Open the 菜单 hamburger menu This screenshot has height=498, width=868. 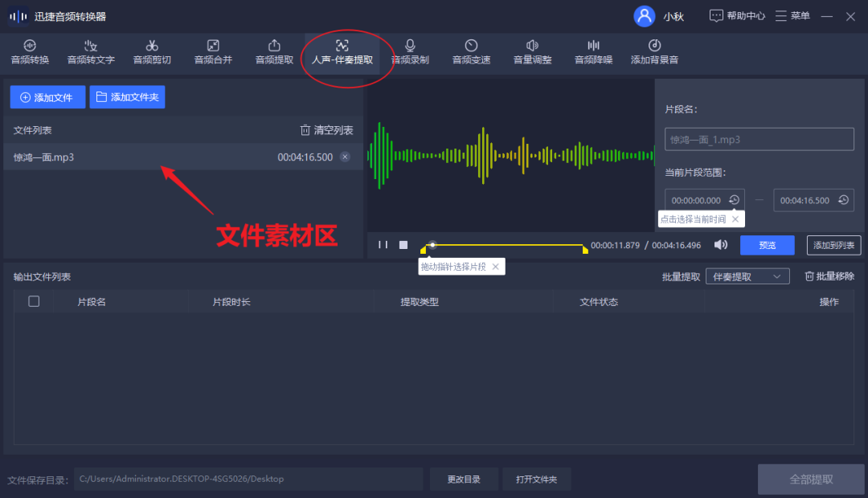pyautogui.click(x=792, y=16)
